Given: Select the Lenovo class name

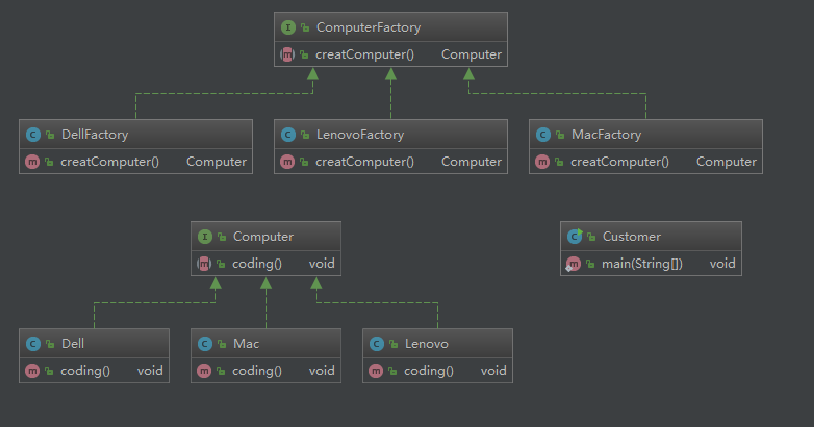Looking at the screenshot, I should (427, 344).
